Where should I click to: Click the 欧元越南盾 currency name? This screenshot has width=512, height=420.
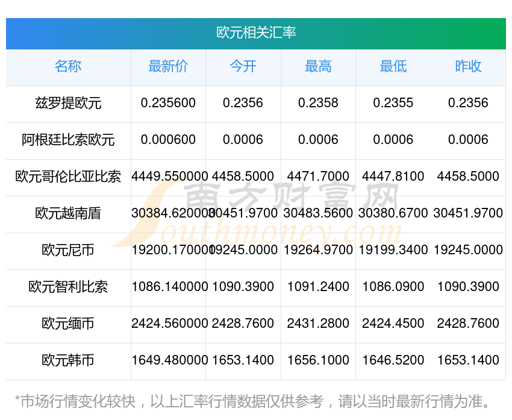click(x=68, y=213)
